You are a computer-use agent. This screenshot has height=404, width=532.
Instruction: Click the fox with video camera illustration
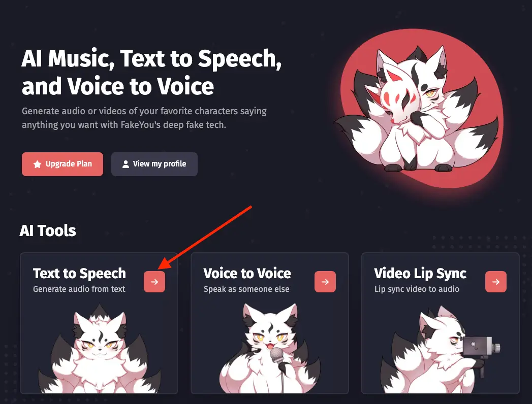coord(441,350)
